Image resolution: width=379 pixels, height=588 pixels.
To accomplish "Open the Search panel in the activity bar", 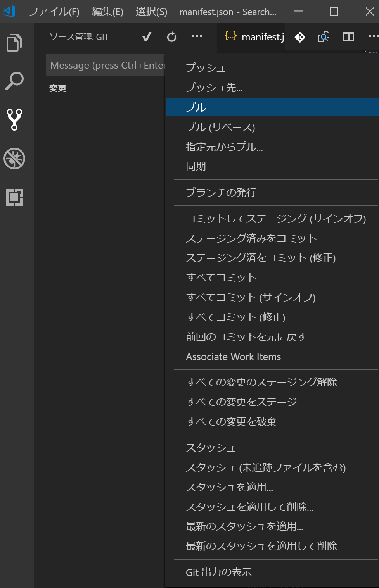I will [14, 80].
